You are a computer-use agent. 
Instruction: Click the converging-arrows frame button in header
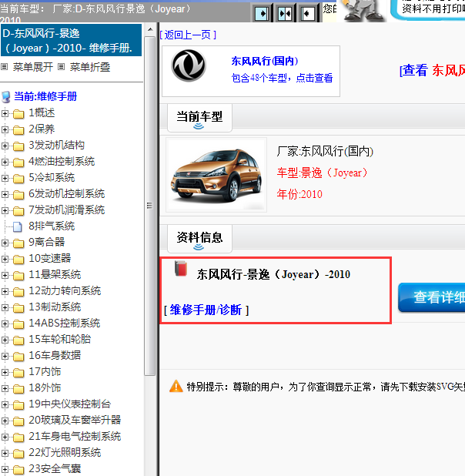285,13
